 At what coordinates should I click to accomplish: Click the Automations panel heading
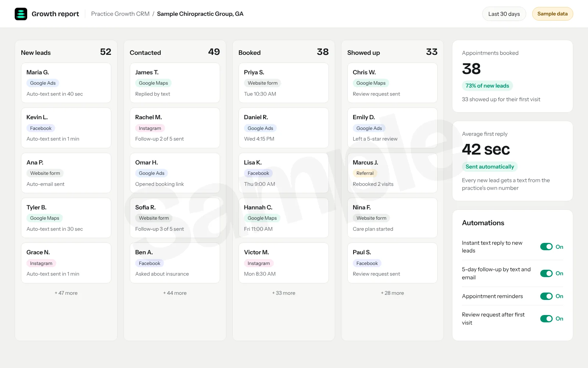[483, 223]
